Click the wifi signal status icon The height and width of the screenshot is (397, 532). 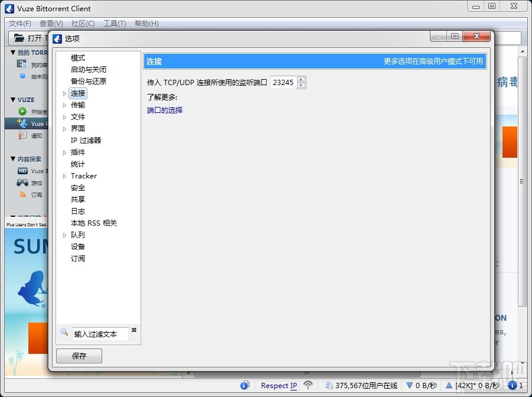click(308, 385)
